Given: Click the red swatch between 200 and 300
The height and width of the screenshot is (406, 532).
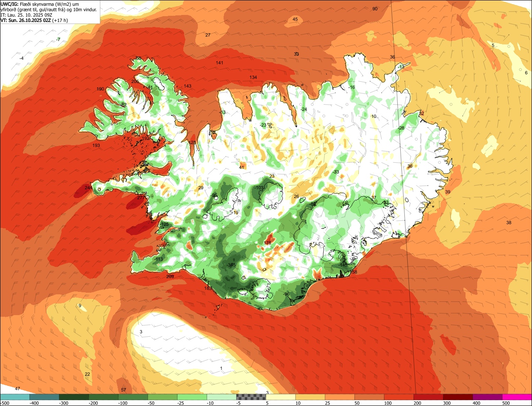Looking at the screenshot, I should click(428, 397).
